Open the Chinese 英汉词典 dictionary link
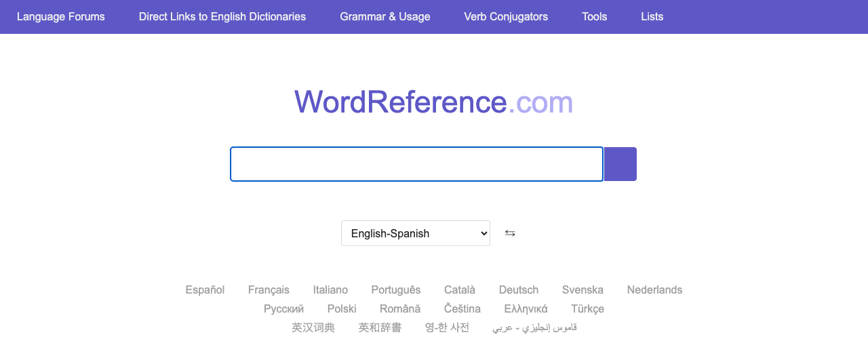Viewport: 868px width, 339px height. click(313, 327)
